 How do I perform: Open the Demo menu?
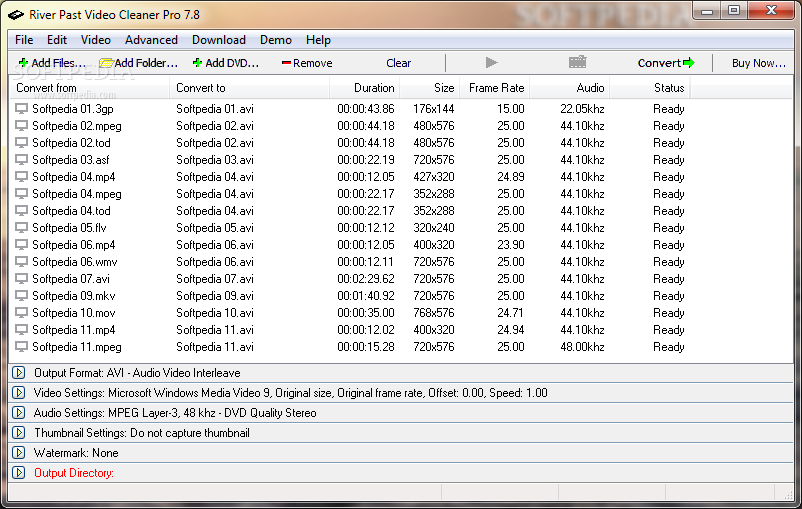tap(276, 40)
